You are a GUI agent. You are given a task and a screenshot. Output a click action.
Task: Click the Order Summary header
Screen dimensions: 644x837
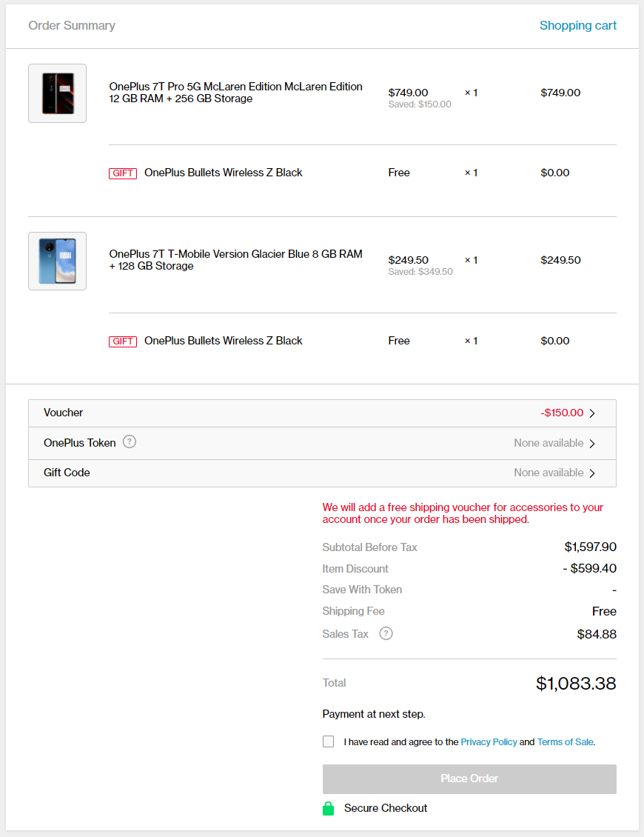[72, 25]
